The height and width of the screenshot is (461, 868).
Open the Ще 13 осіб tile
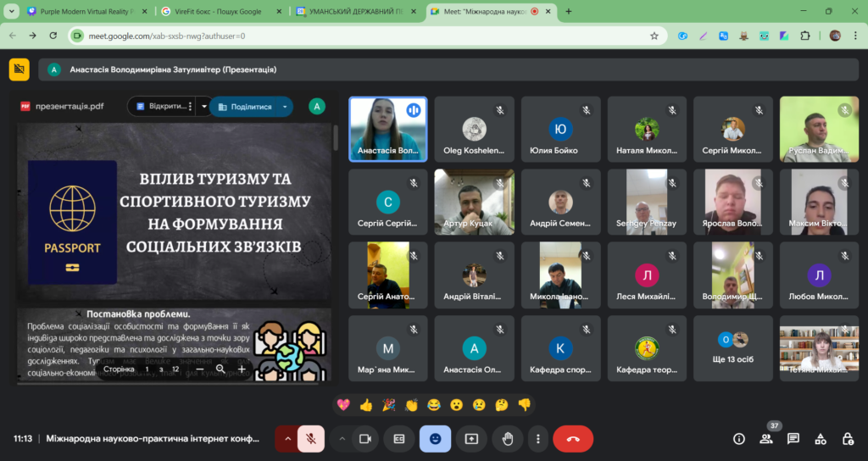point(733,348)
